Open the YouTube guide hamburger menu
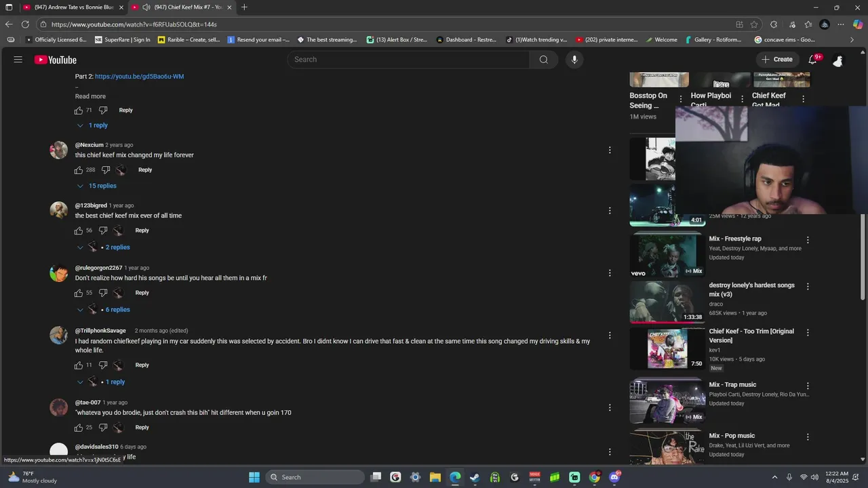 pos(18,60)
